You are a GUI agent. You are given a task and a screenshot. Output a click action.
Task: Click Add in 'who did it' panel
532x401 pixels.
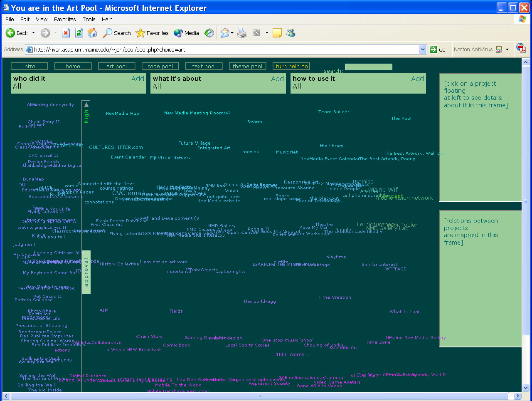(x=138, y=79)
